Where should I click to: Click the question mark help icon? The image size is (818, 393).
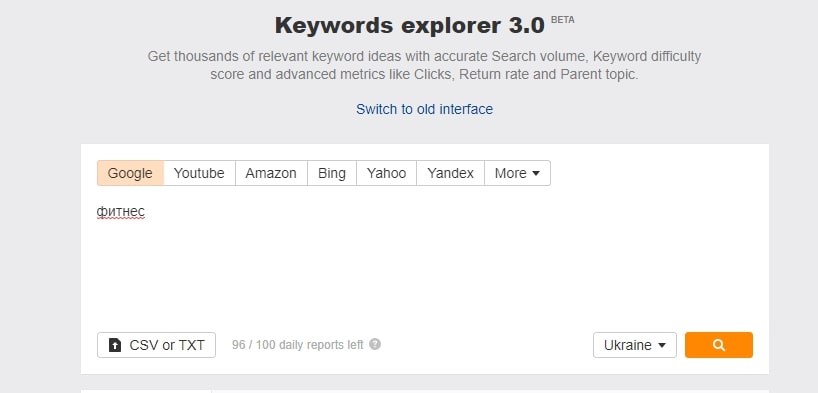click(375, 344)
